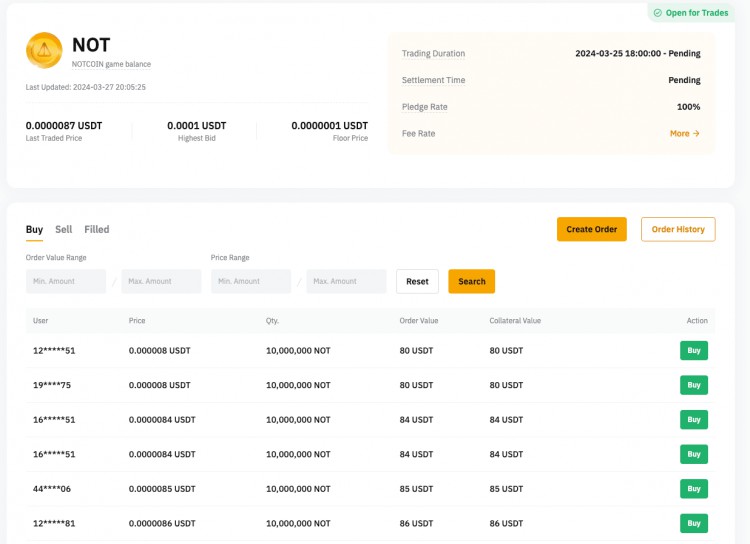Switch to the Sell tab
This screenshot has width=750, height=544.
coord(64,229)
